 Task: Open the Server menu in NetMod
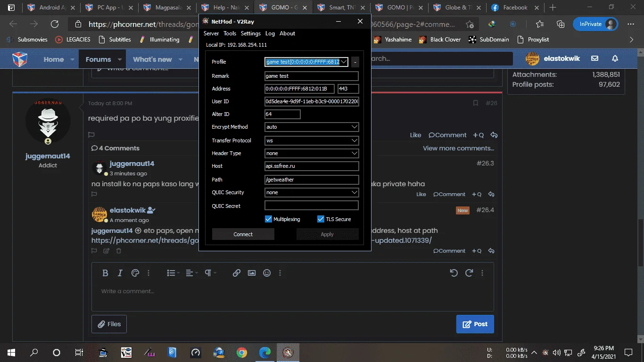[211, 33]
